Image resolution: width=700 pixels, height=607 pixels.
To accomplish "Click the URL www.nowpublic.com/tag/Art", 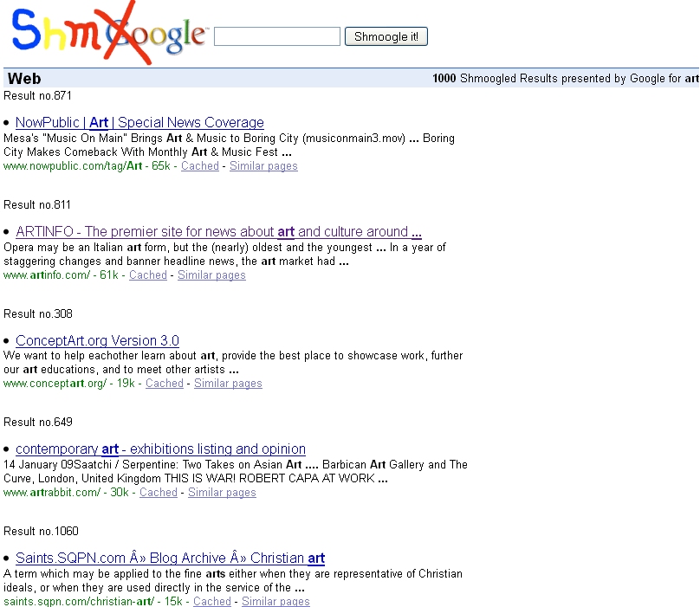I will point(73,166).
